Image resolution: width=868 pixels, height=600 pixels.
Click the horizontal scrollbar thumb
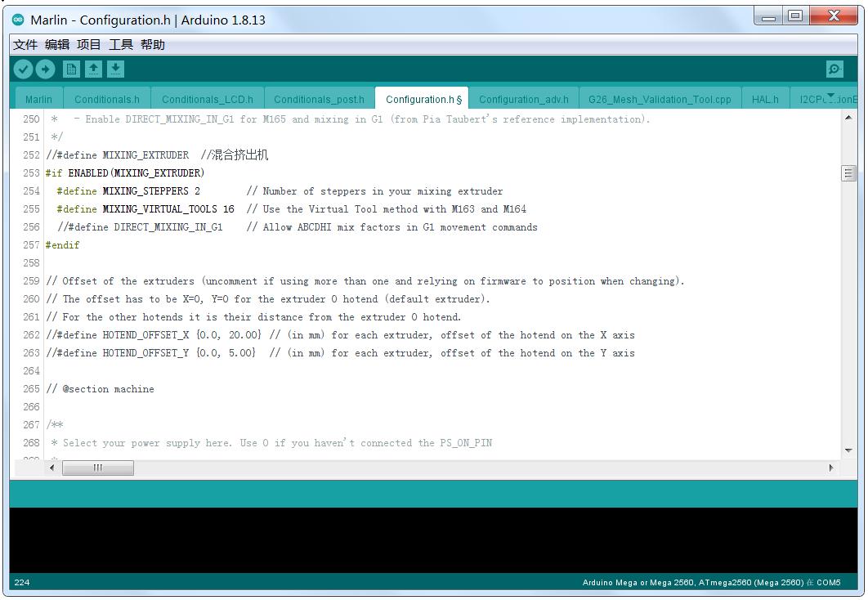tap(98, 468)
